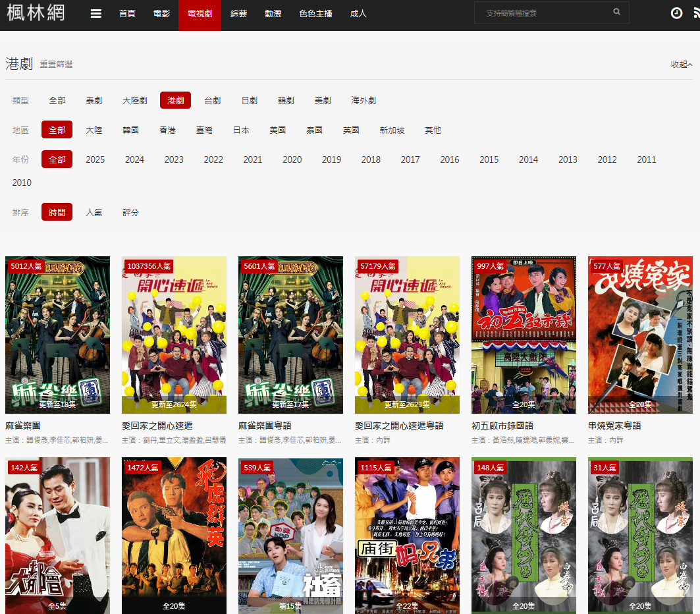Filter region by 日本
This screenshot has height=614, width=700.
click(x=241, y=130)
